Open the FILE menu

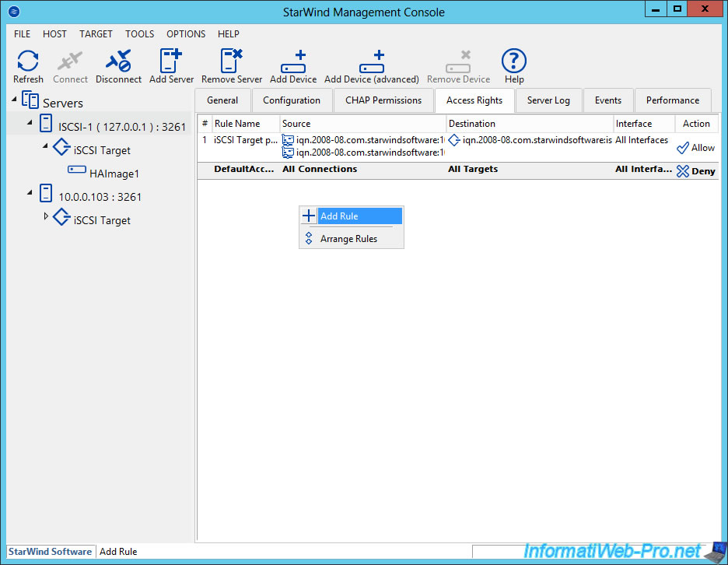pyautogui.click(x=22, y=34)
